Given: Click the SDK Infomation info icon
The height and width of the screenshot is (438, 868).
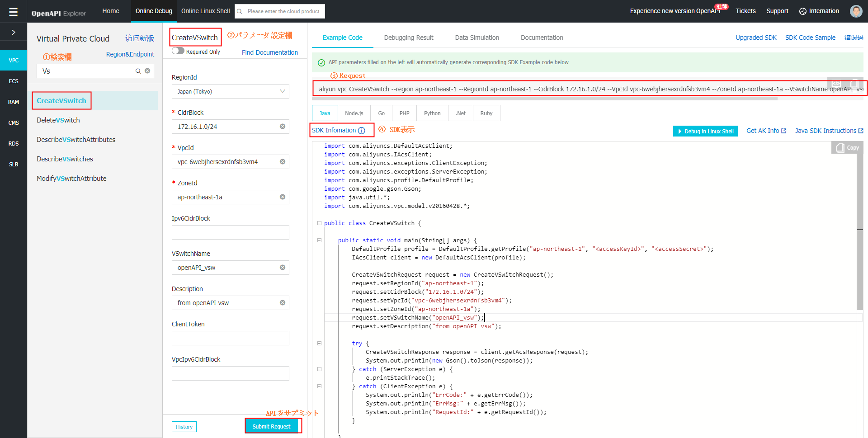Looking at the screenshot, I should coord(362,131).
